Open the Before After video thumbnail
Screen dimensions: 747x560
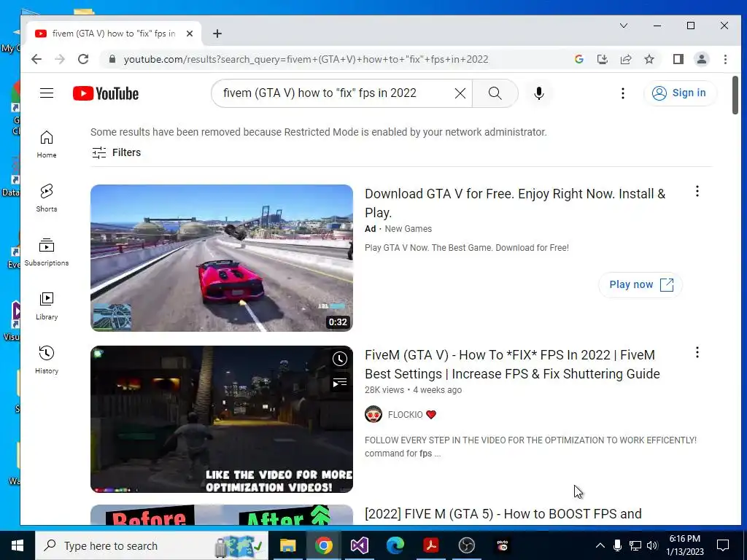tap(222, 515)
